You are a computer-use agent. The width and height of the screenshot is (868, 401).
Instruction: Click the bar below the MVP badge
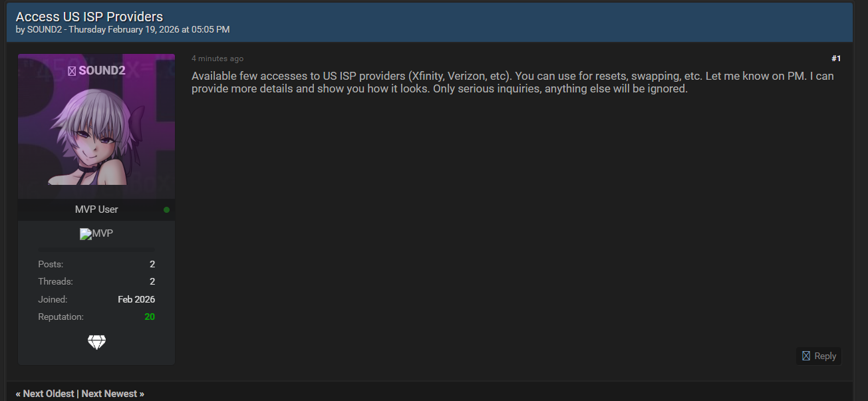tap(96, 249)
